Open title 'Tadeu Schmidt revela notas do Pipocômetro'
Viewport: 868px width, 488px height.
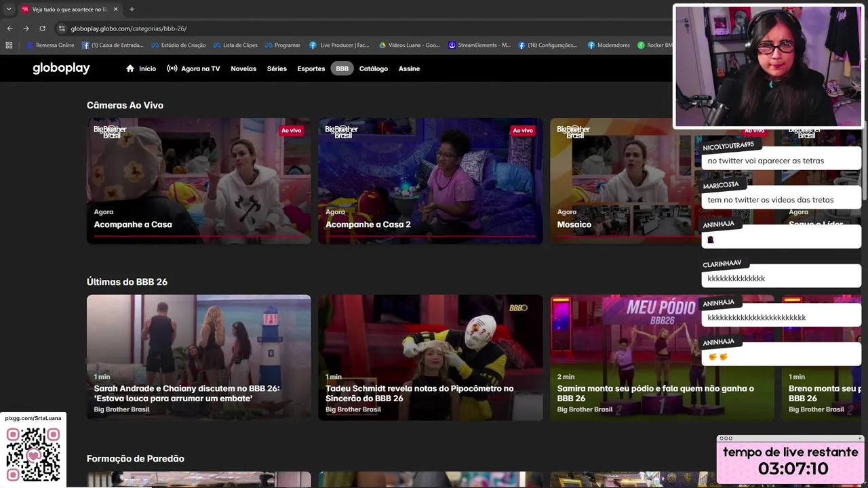click(419, 393)
